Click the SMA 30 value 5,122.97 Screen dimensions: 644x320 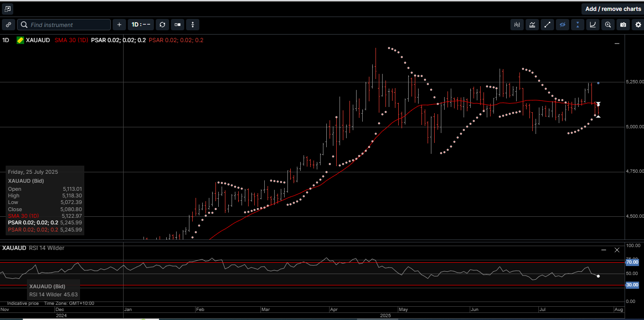pyautogui.click(x=72, y=216)
